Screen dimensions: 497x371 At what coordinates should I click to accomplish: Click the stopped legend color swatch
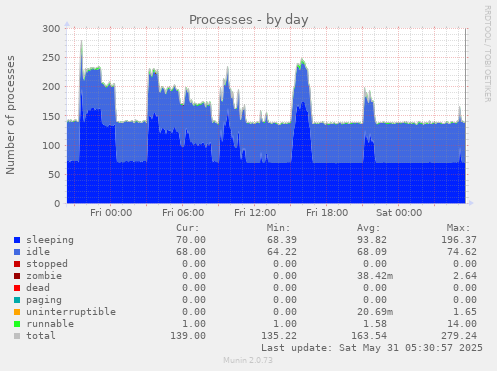click(17, 264)
